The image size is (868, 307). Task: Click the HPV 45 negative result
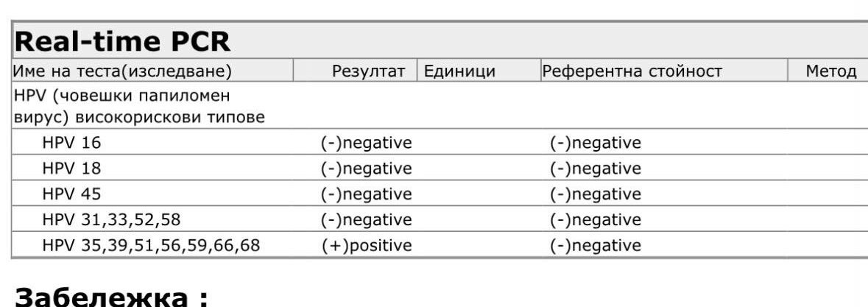367,194
